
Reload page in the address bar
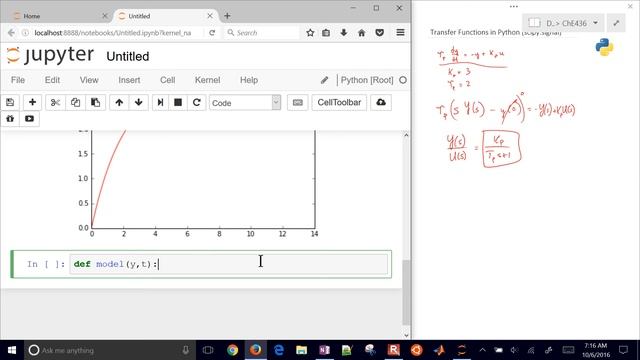coord(212,33)
